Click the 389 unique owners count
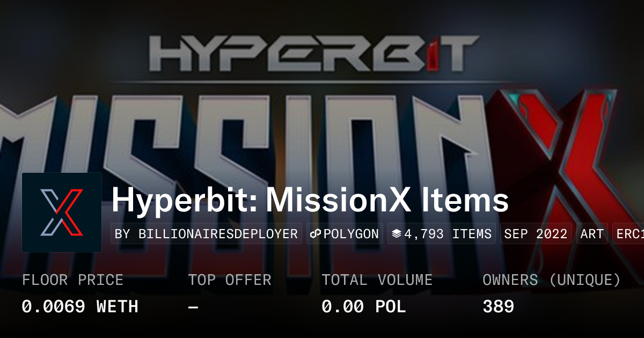 [x=498, y=307]
